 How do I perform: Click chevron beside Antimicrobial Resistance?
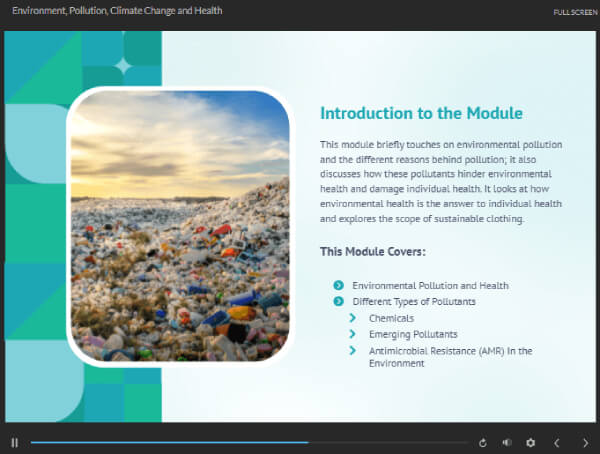[x=353, y=350]
